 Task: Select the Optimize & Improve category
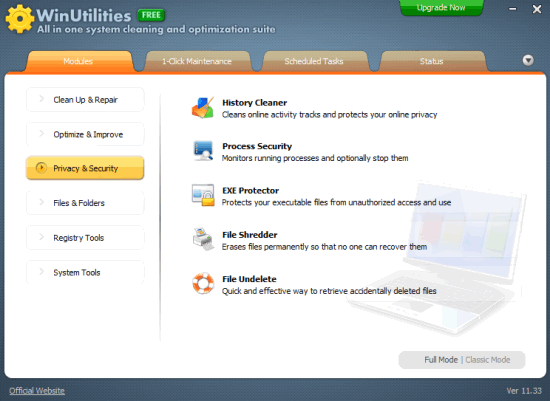point(85,134)
